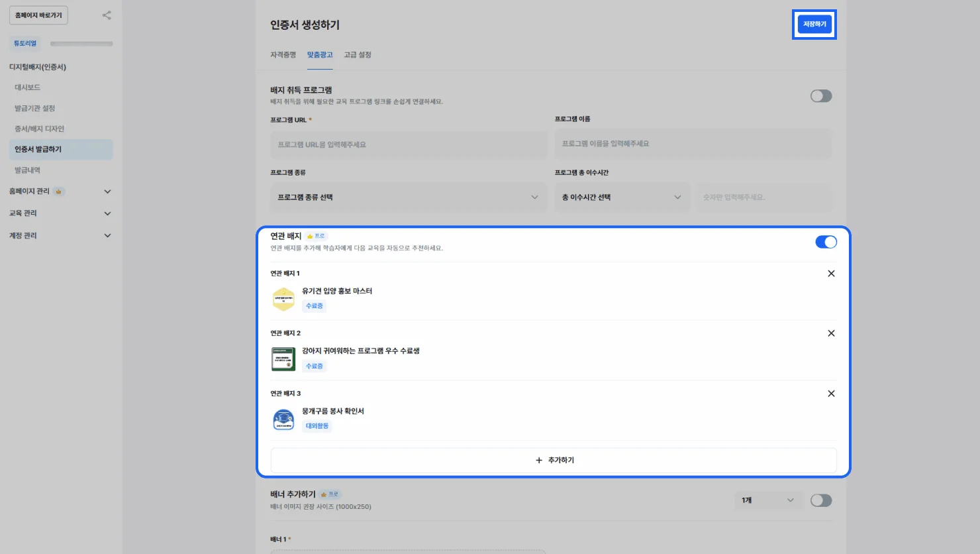Screen dimensions: 980x554
Task: Select the 맞춤광고 tab
Action: 320,55
